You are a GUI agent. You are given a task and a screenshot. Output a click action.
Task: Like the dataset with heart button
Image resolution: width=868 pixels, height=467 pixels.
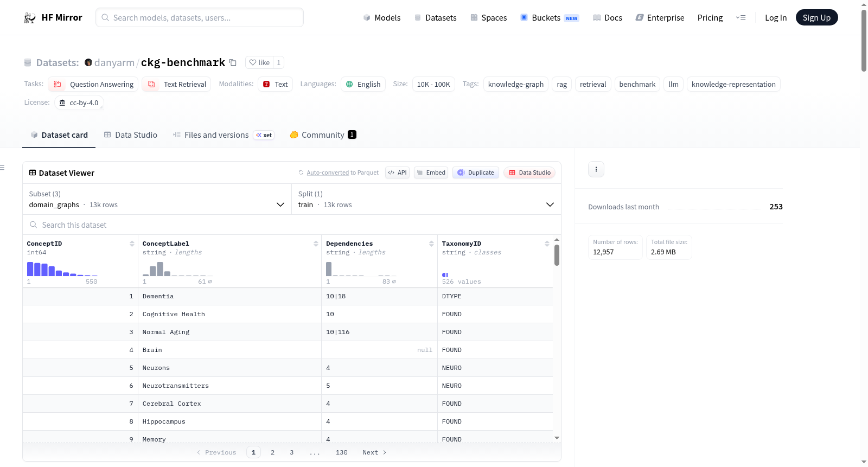pos(259,62)
